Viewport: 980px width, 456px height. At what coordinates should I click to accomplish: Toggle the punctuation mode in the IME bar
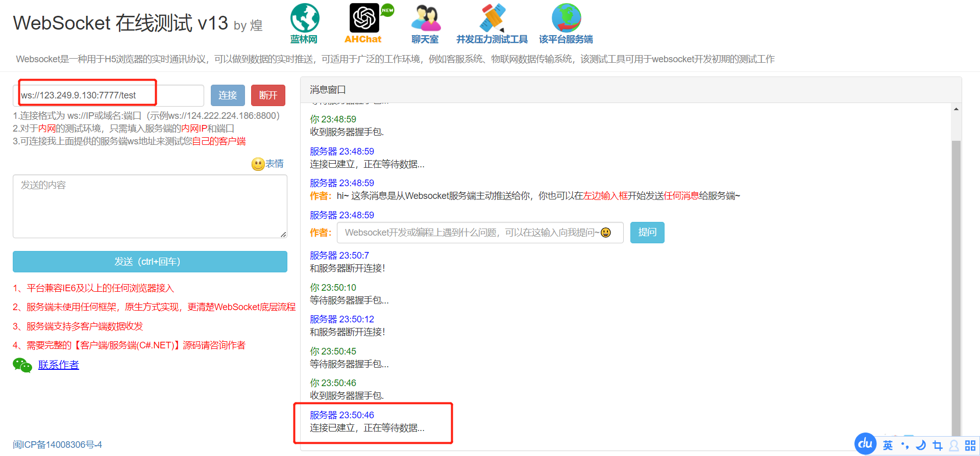coord(905,445)
